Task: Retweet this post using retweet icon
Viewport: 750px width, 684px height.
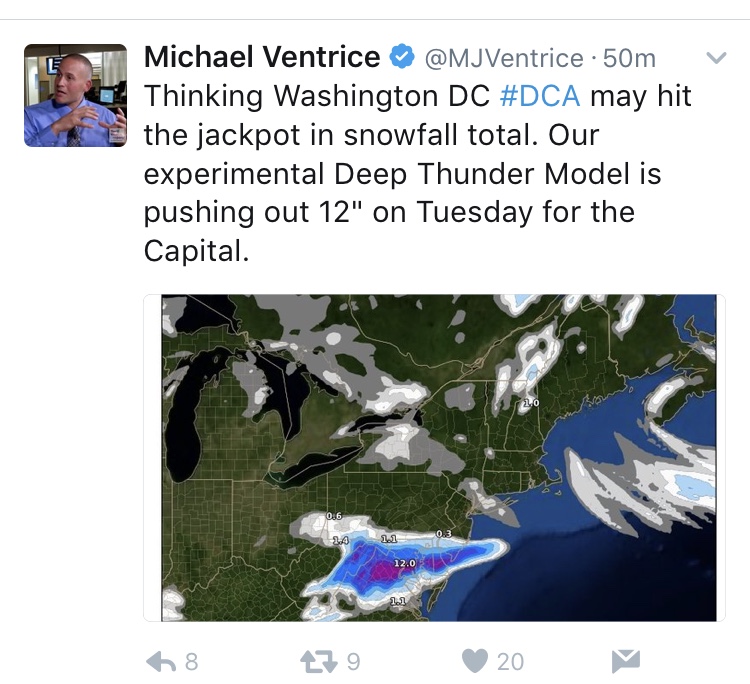Action: point(319,662)
